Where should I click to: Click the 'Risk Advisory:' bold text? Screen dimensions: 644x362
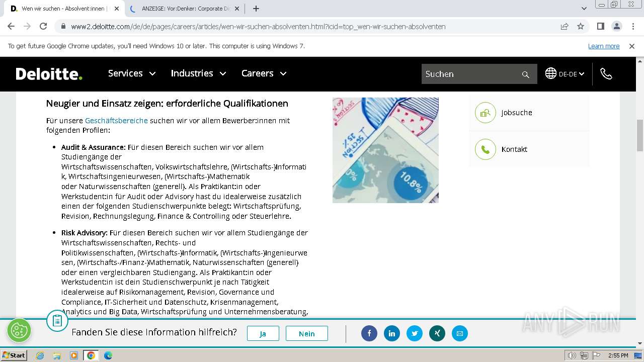click(85, 233)
